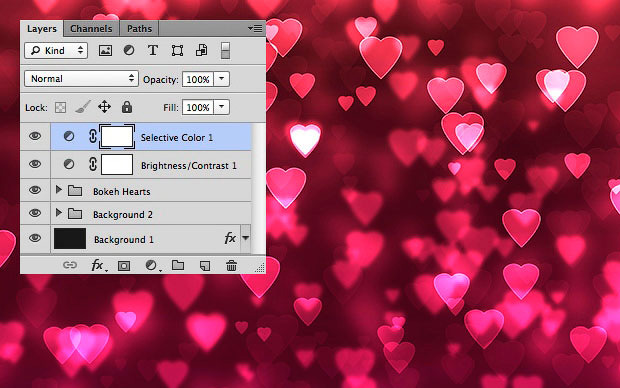This screenshot has width=620, height=388.
Task: Click the Link Layers chain icon
Action: pyautogui.click(x=70, y=265)
